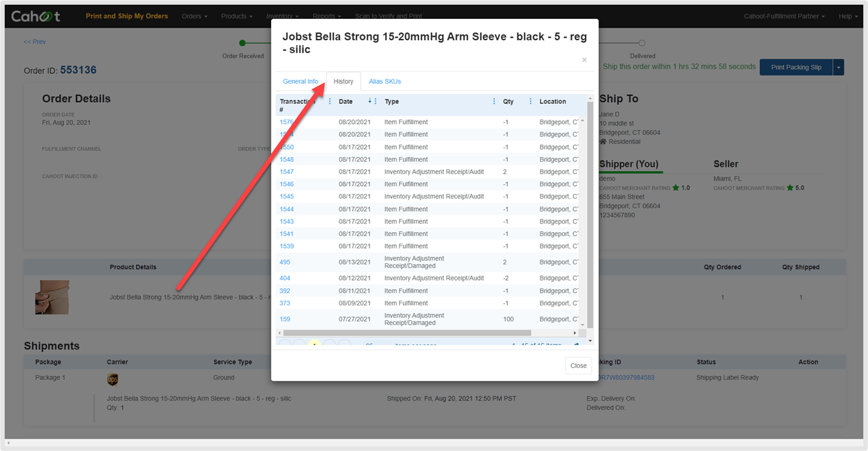Click the Shipping Label Ready status
The height and width of the screenshot is (451, 868).
click(728, 378)
